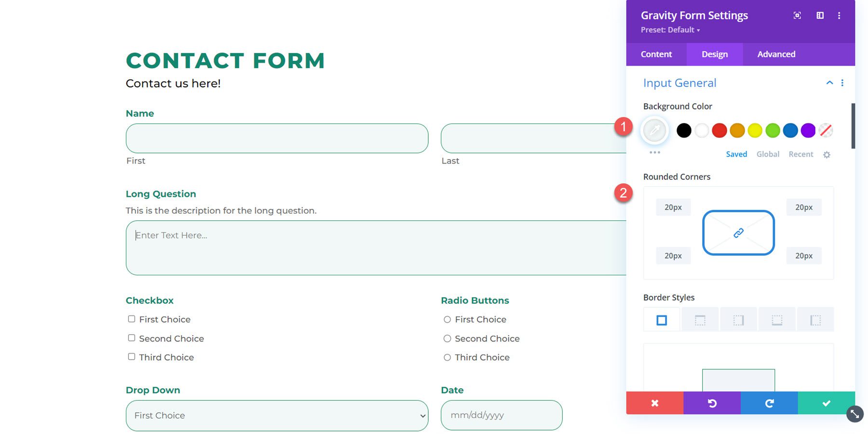Open the Drop Down field showing First Choice
Viewport: 868px width, 434px height.
277,415
